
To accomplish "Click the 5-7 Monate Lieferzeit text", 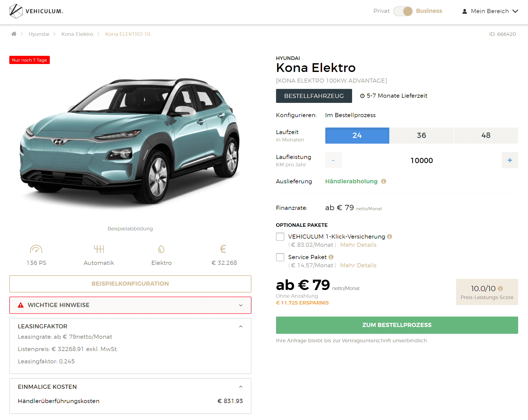I will (397, 96).
